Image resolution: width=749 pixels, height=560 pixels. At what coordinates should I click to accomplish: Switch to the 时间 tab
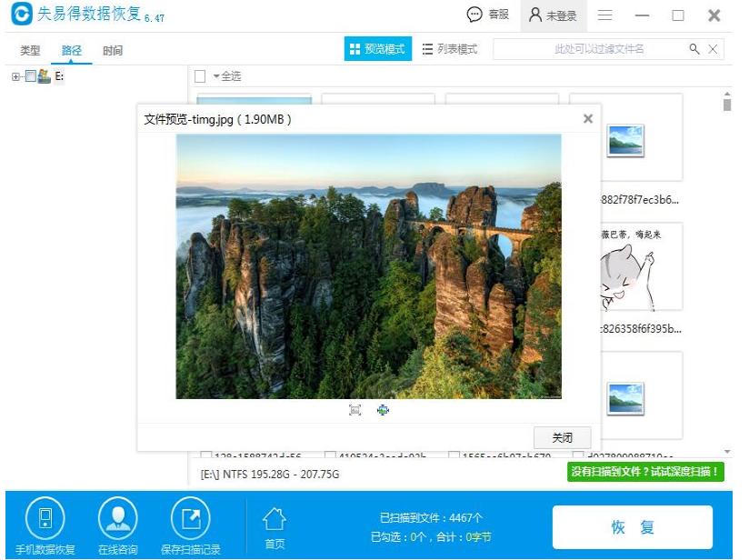113,51
